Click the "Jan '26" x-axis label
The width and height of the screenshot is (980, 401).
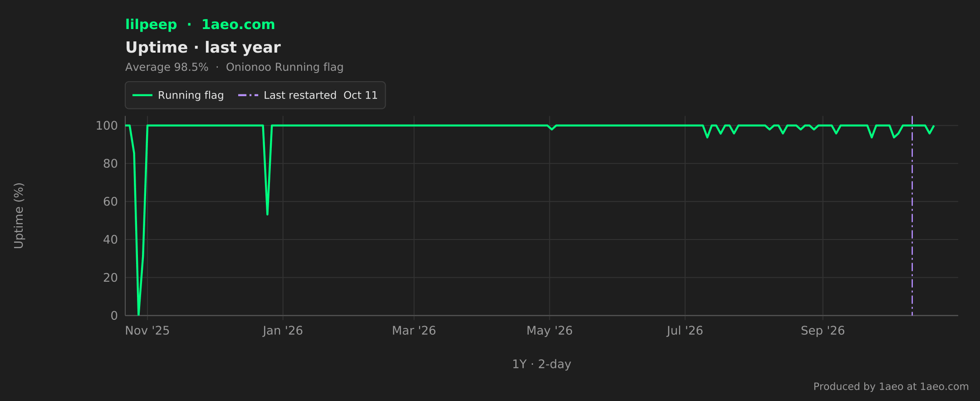click(x=283, y=331)
